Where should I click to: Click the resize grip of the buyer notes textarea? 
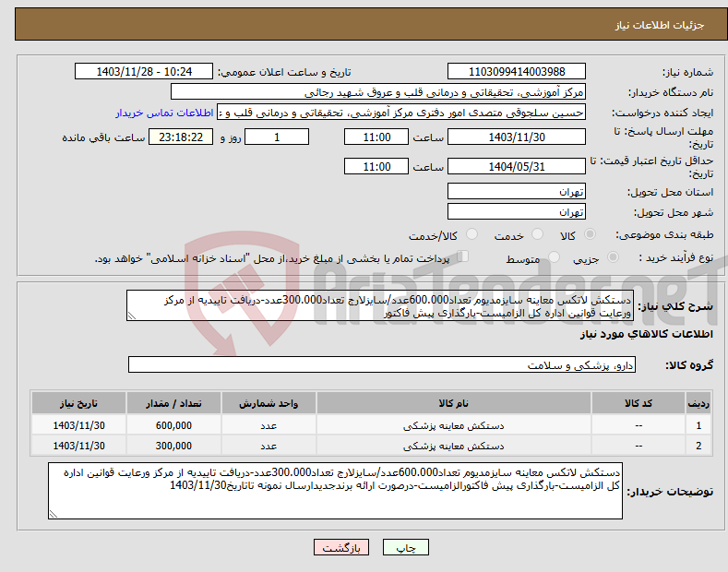[x=54, y=515]
